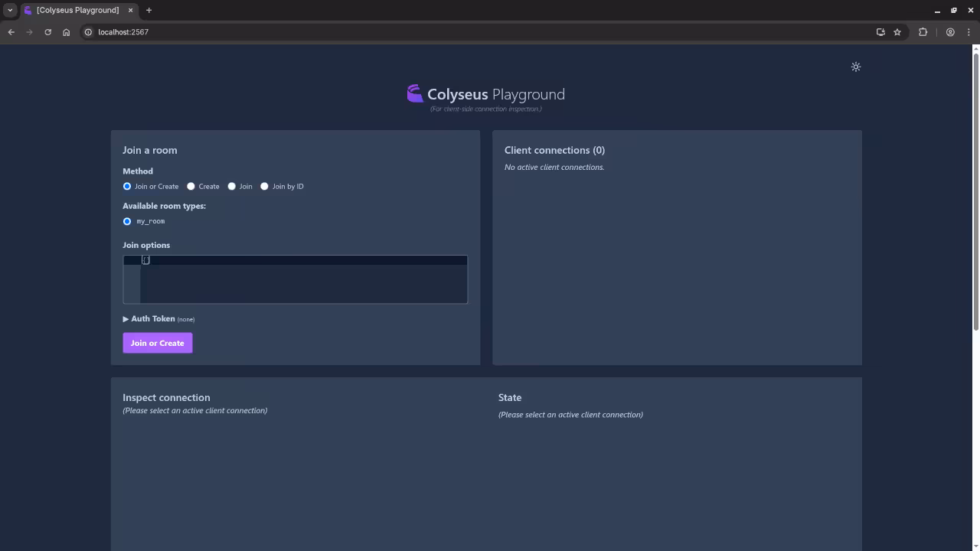
Task: Select the Join by ID method
Action: (264, 186)
